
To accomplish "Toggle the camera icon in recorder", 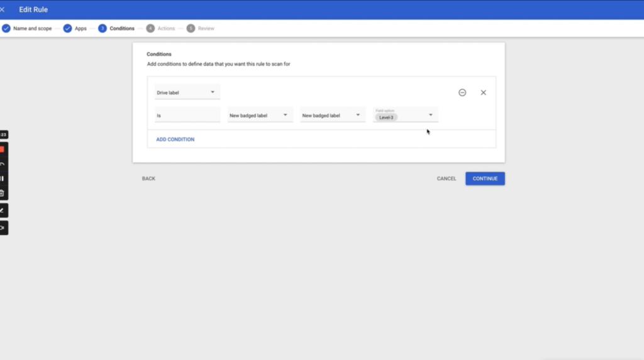I will [3, 227].
